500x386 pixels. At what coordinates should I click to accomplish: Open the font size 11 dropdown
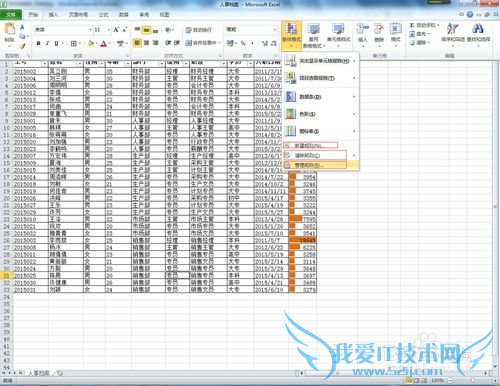[109, 30]
